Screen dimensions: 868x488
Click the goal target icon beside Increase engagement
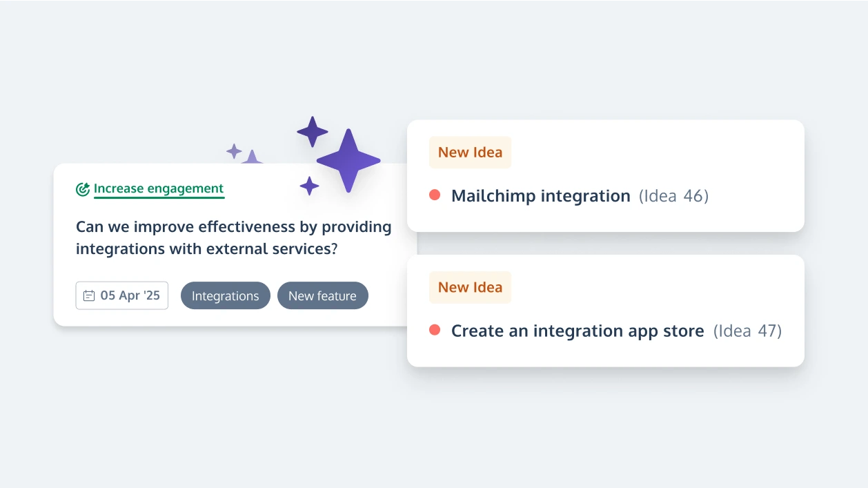(83, 189)
